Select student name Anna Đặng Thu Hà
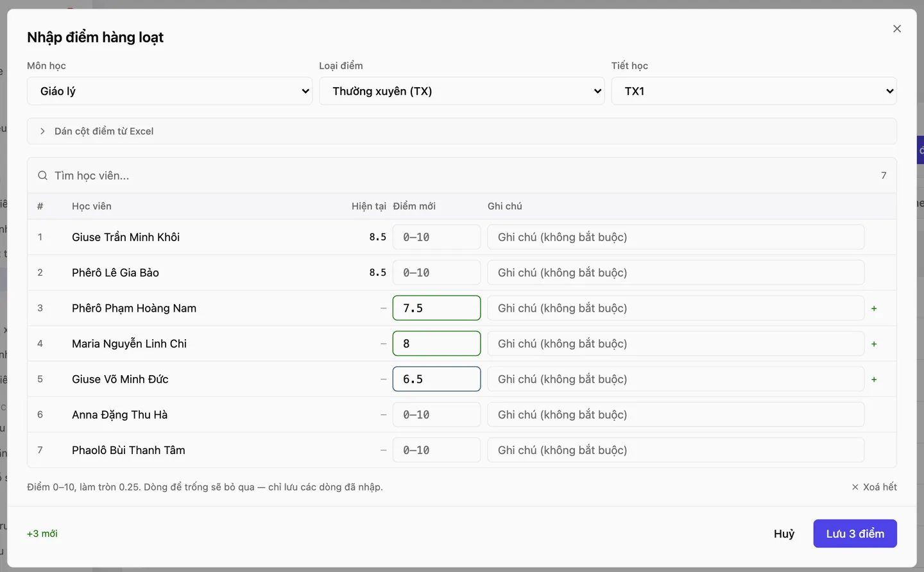Screen dimensions: 924x572 click(x=119, y=415)
